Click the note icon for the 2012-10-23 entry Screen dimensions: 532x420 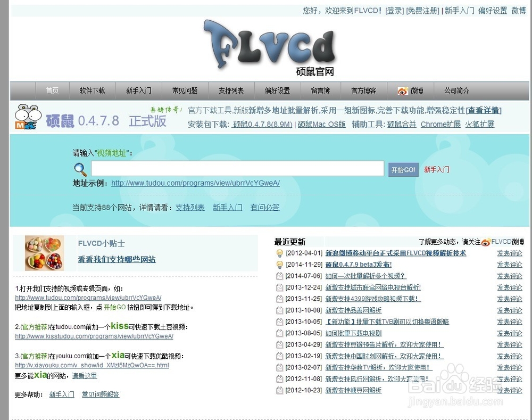[280, 390]
